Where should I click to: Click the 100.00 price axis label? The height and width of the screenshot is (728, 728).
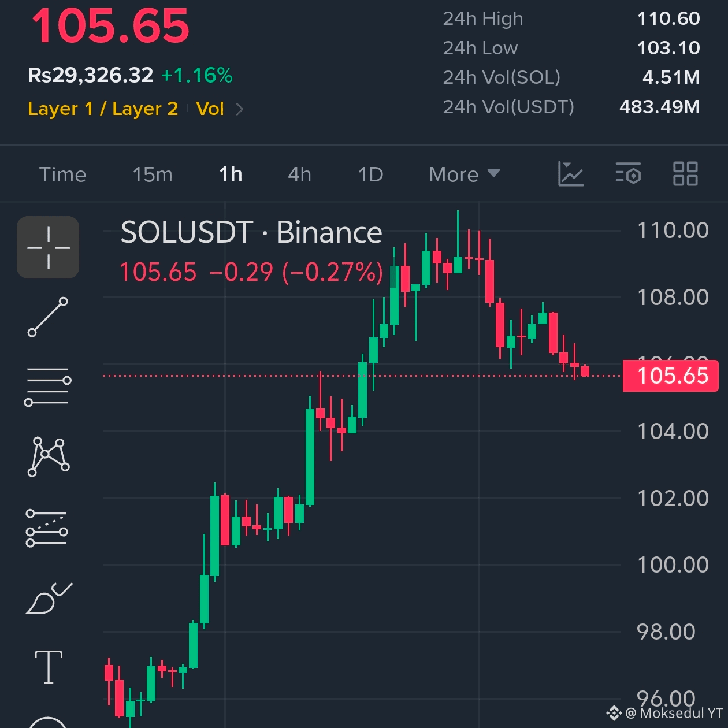[x=673, y=564]
